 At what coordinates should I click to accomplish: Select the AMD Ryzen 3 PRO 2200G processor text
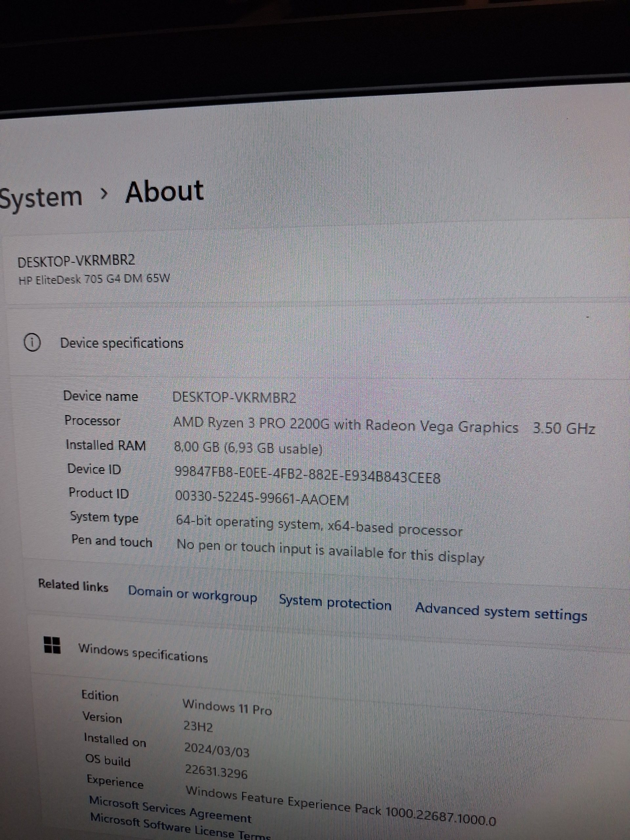(x=346, y=425)
